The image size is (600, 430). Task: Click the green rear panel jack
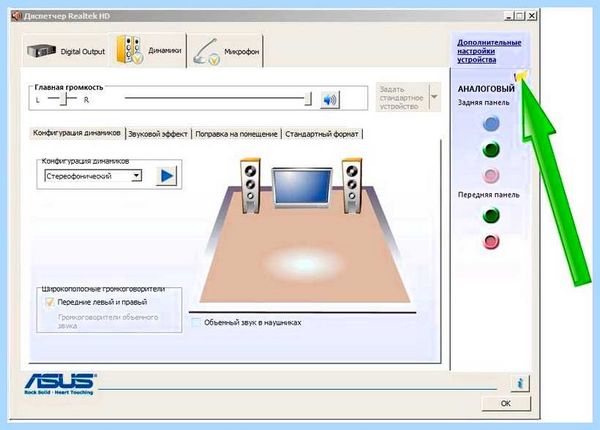pos(491,149)
